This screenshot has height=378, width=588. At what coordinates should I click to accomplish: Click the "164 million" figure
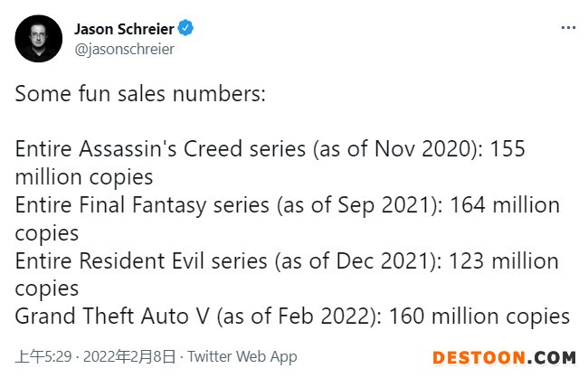[x=506, y=206]
